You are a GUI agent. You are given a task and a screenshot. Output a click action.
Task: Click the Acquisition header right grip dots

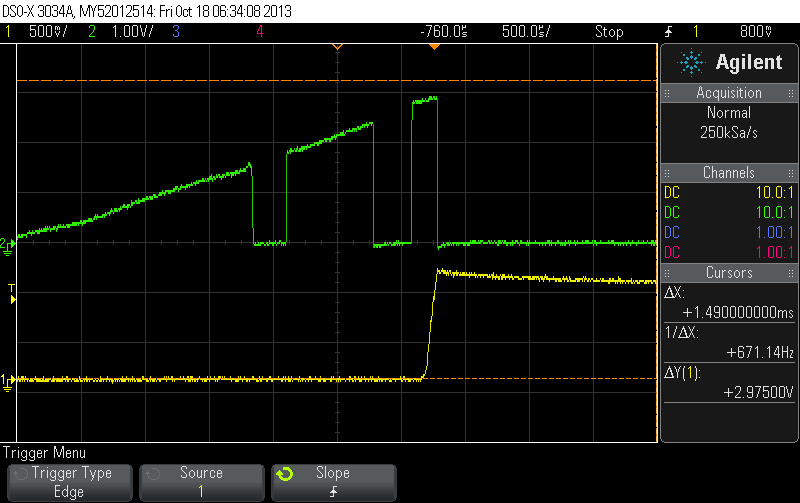pos(791,93)
